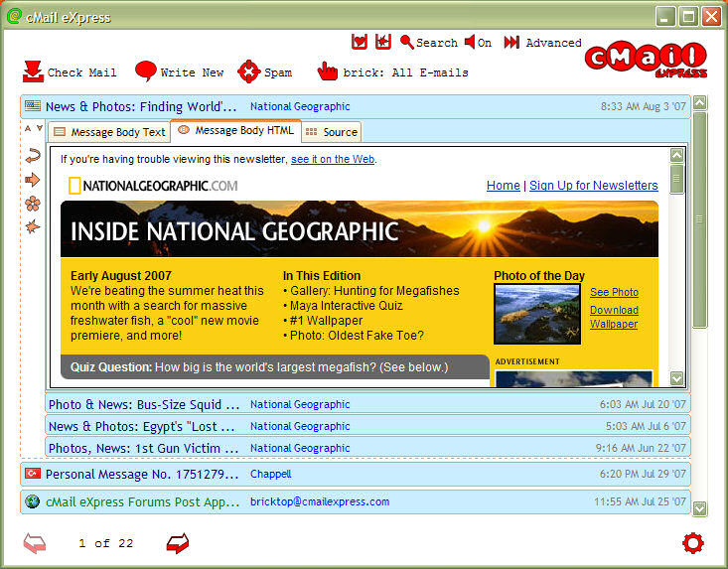Open Personal Message No. 1751279 email
Screen dimensions: 728x569
tap(356, 474)
